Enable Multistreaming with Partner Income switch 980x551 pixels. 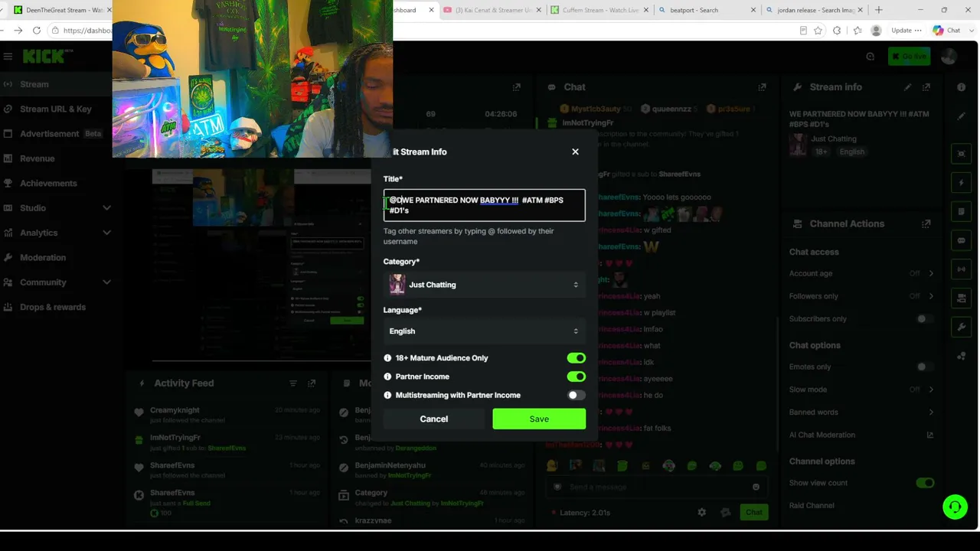576,395
